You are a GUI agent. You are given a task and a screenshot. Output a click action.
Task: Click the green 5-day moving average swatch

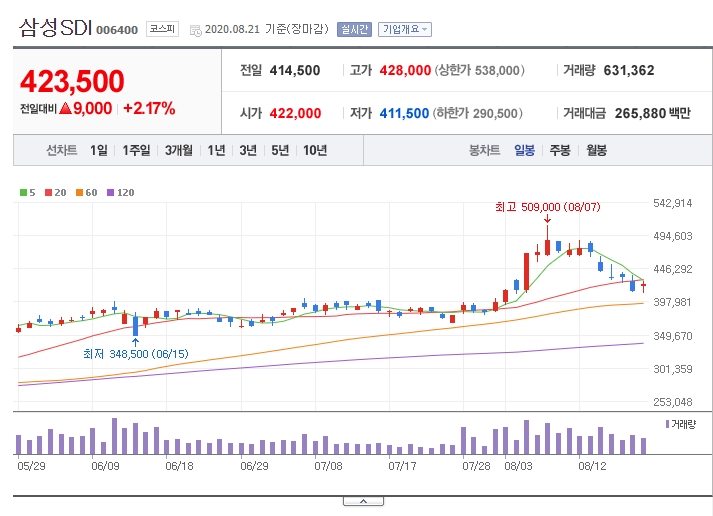[x=23, y=193]
